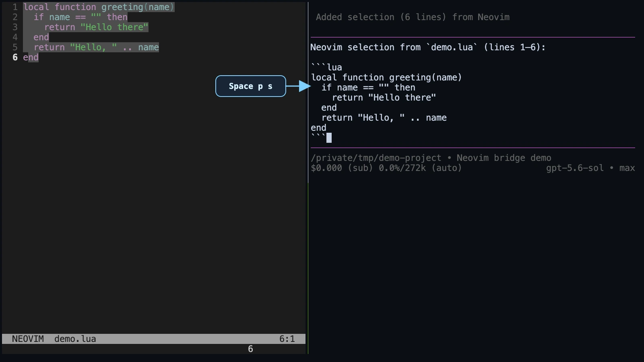Click line number 6 in the gutter

click(15, 58)
